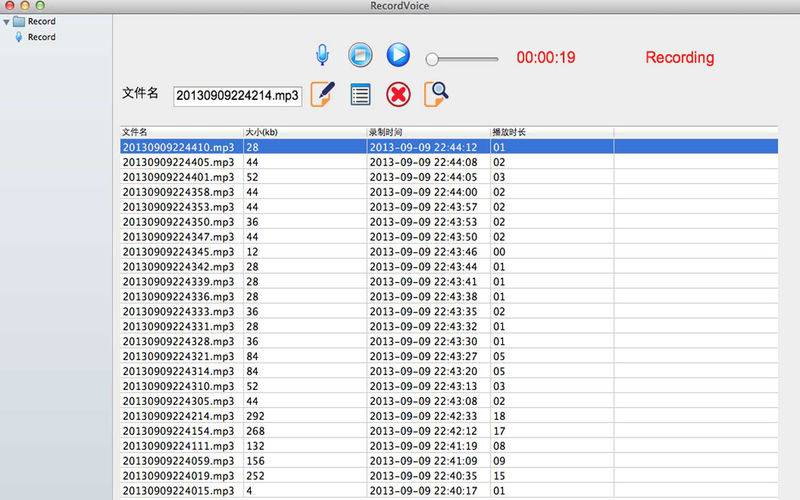The width and height of the screenshot is (800, 500).
Task: Open the list view icon
Action: pos(360,95)
